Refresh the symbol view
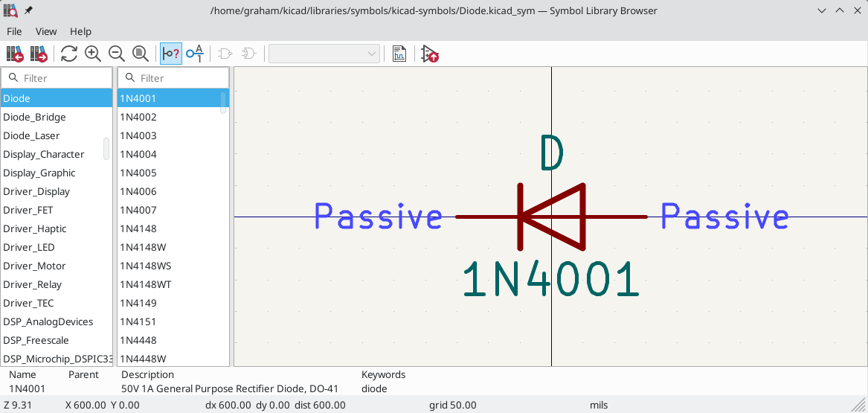Screen dimensions: 868x413 click(69, 54)
